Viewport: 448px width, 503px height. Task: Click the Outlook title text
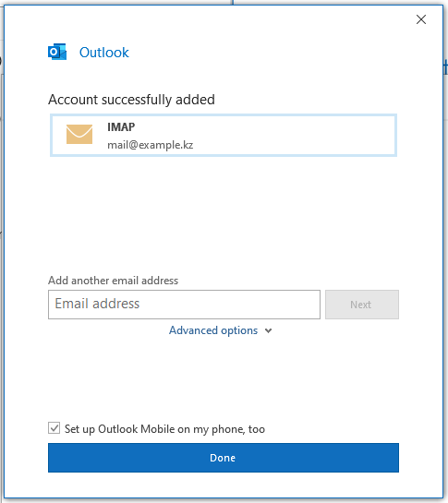point(104,53)
